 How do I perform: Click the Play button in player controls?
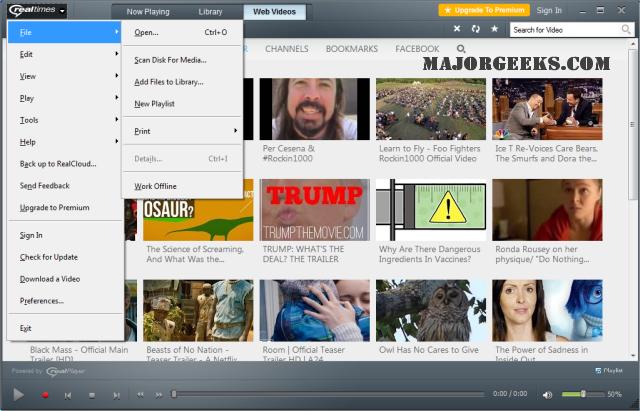(x=18, y=395)
